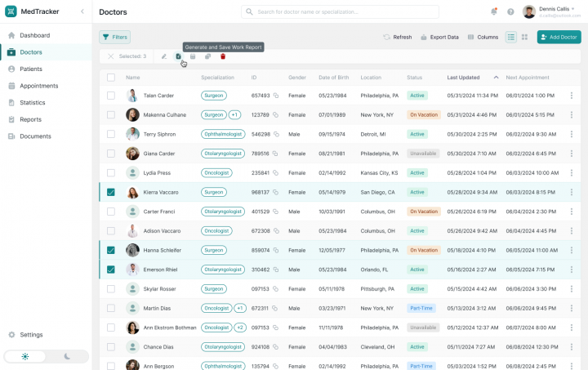The width and height of the screenshot is (588, 370).
Task: Check the box for Talan Carder
Action: click(111, 96)
